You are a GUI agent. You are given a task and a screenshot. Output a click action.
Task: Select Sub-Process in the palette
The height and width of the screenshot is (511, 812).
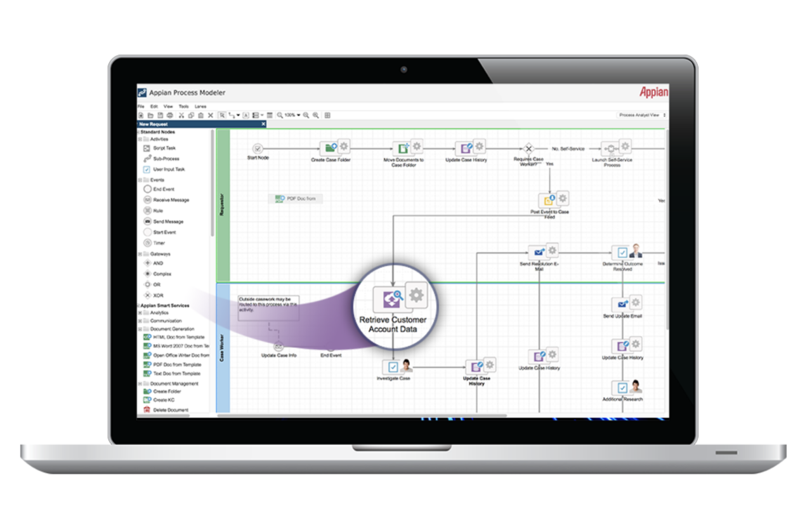161,159
